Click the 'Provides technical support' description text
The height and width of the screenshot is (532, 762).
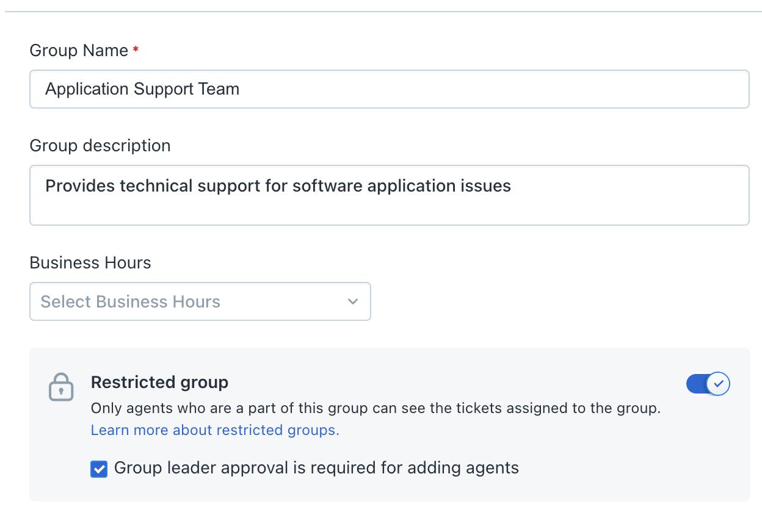click(278, 185)
